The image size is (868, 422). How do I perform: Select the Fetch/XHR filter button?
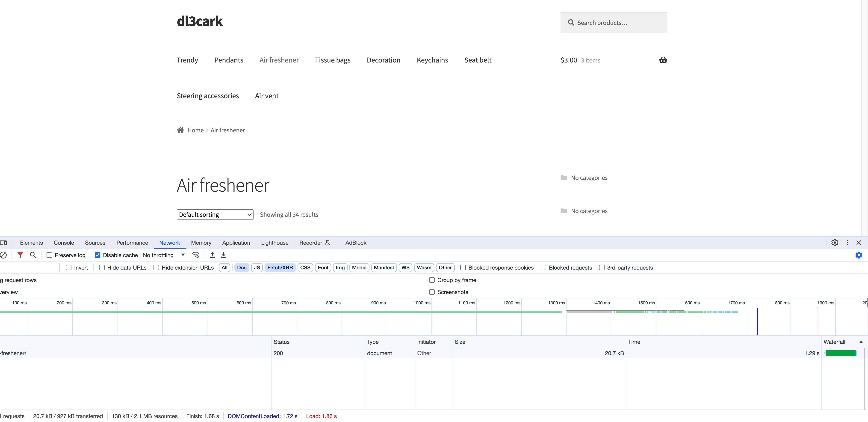[x=280, y=268]
